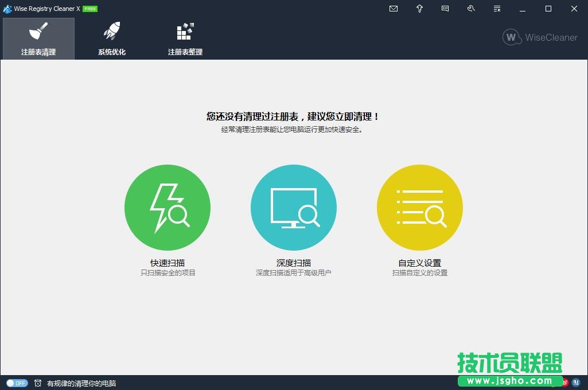Enable the OFF scheduled-cleaning switch
This screenshot has width=588, height=390.
[x=17, y=383]
